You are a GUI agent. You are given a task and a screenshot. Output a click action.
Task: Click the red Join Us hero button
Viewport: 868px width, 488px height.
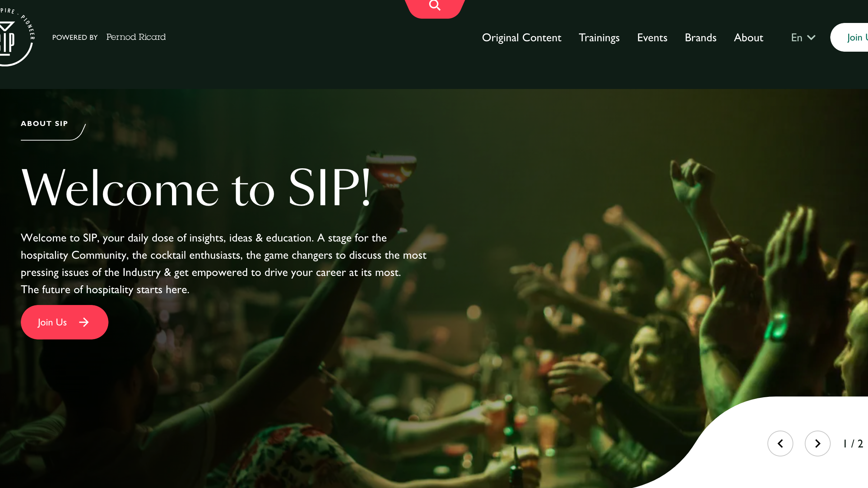pos(65,322)
